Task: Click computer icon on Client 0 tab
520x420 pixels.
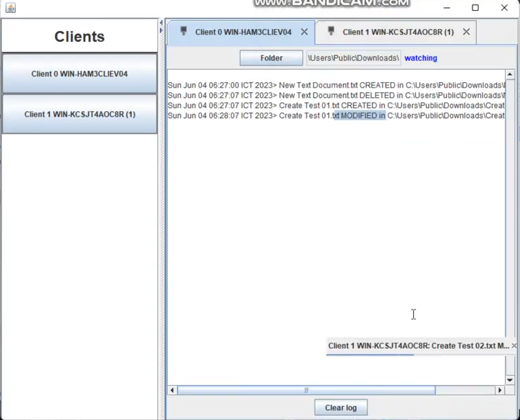Action: pos(184,31)
